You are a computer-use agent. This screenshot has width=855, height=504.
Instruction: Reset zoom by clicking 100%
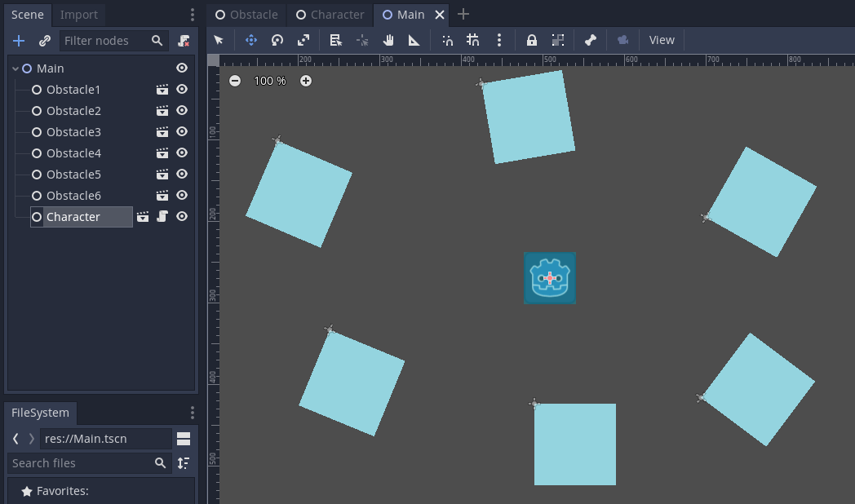click(x=269, y=81)
